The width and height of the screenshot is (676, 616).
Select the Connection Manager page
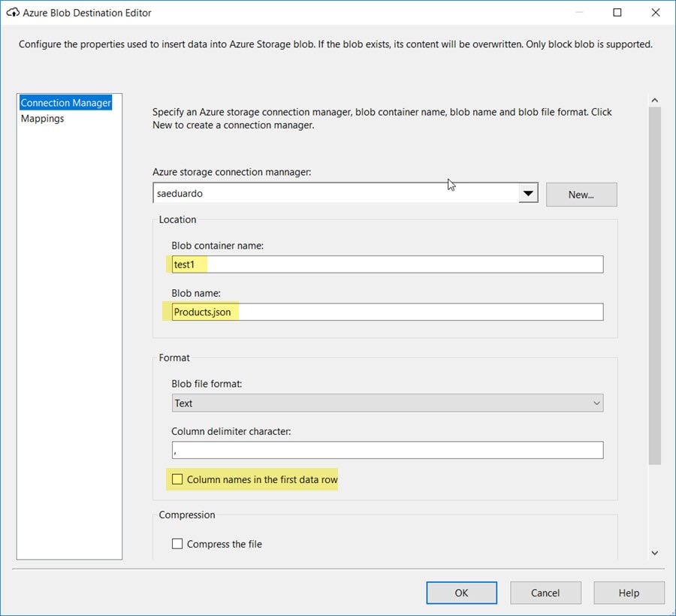pyautogui.click(x=65, y=103)
